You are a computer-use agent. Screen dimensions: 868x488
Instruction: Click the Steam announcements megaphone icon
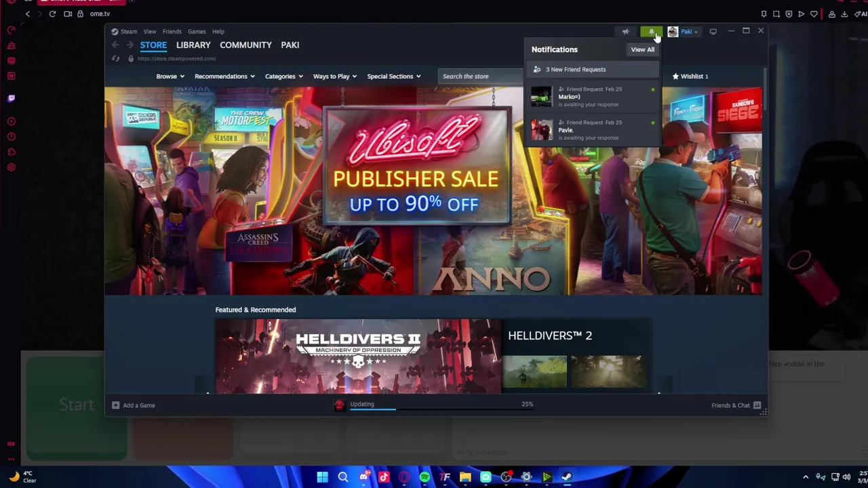tap(626, 31)
